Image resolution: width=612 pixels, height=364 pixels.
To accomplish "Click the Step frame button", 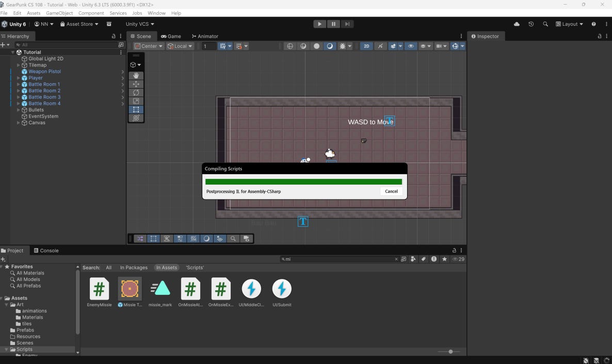I will tap(347, 24).
